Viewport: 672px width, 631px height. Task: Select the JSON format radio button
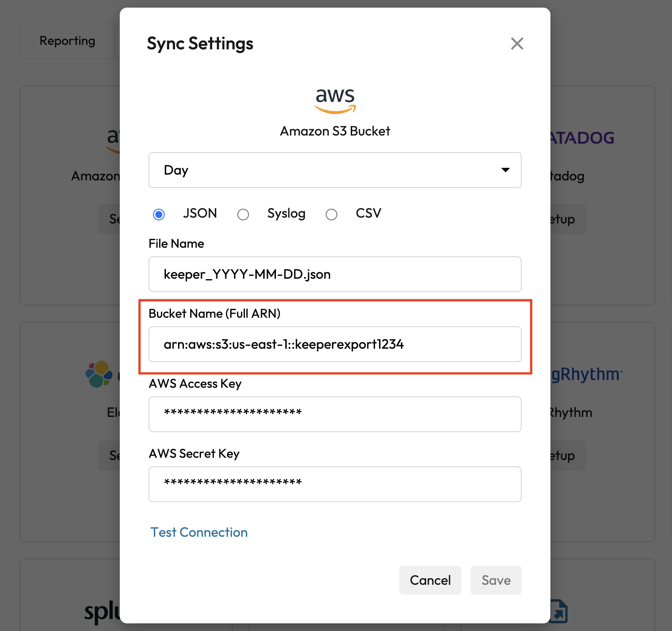point(159,215)
